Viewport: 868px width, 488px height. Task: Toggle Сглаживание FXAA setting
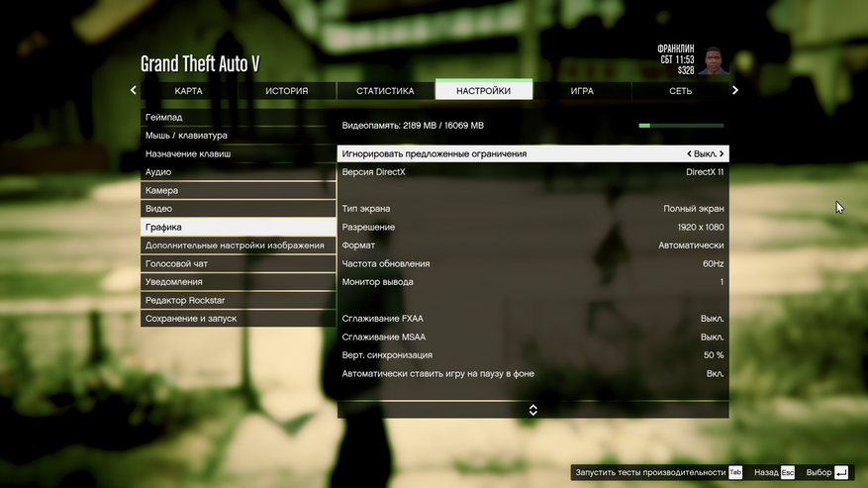[533, 319]
